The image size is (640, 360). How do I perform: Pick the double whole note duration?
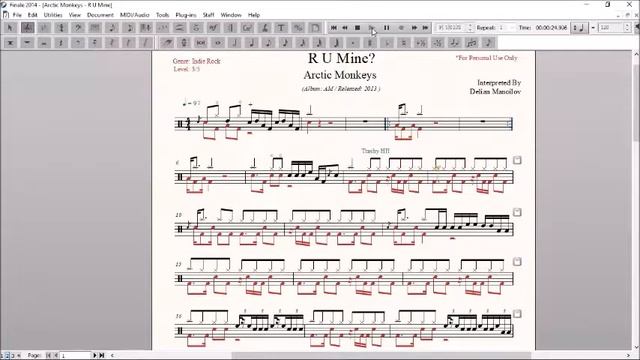(200, 42)
